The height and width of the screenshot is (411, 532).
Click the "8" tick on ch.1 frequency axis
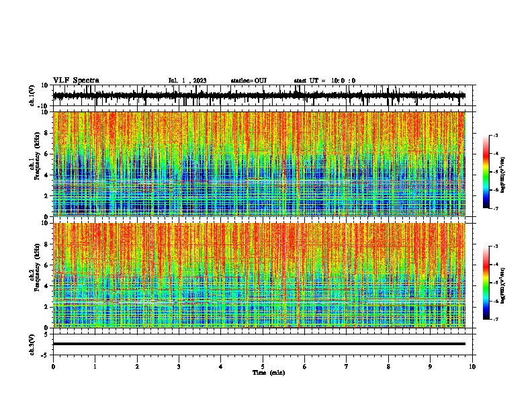pos(46,133)
